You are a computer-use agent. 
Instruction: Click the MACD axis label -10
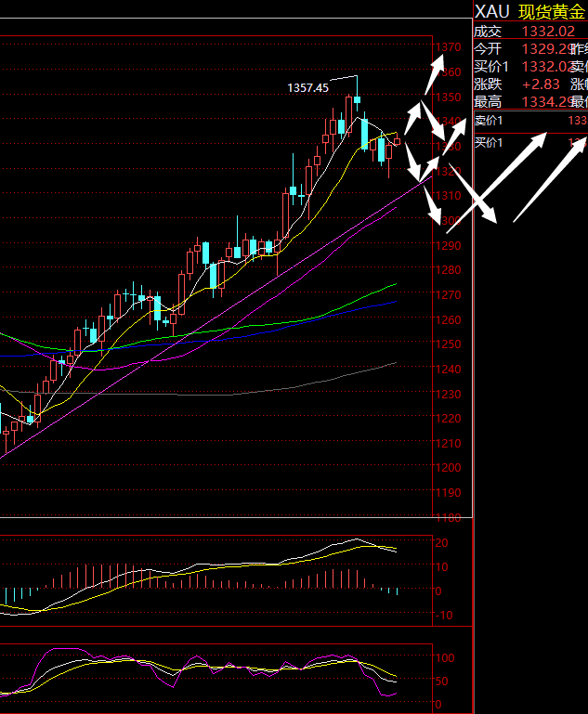pyautogui.click(x=444, y=616)
